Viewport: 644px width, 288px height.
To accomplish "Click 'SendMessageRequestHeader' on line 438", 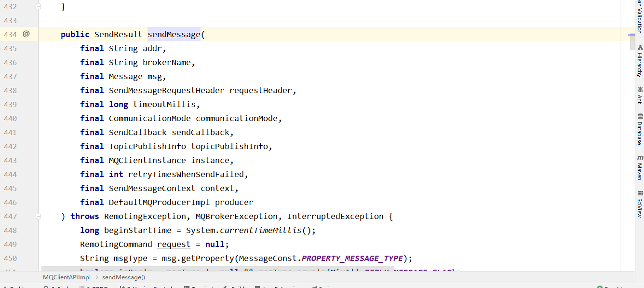I will point(167,90).
